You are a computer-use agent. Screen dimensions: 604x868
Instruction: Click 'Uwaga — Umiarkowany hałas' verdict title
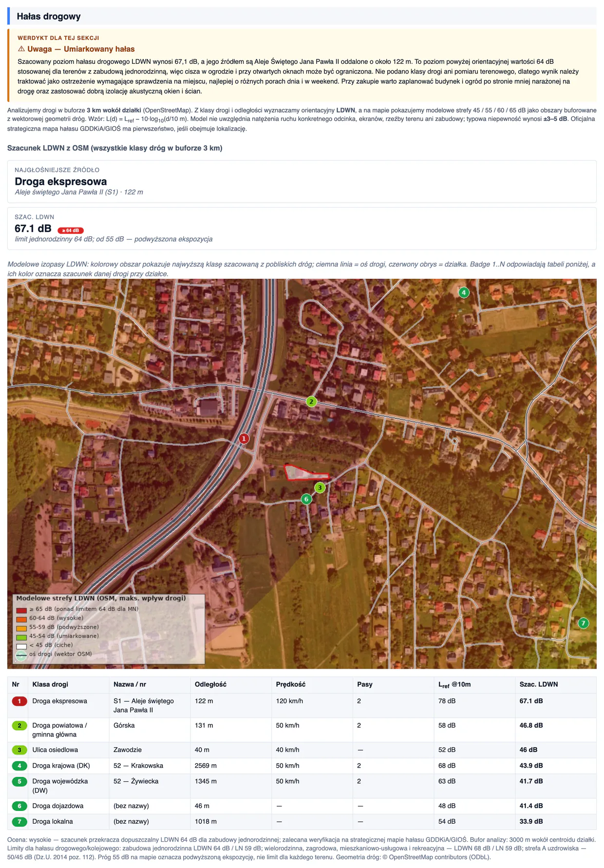(81, 49)
